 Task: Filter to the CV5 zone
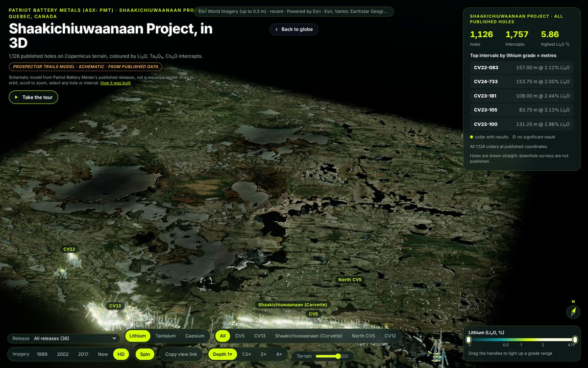click(x=240, y=336)
